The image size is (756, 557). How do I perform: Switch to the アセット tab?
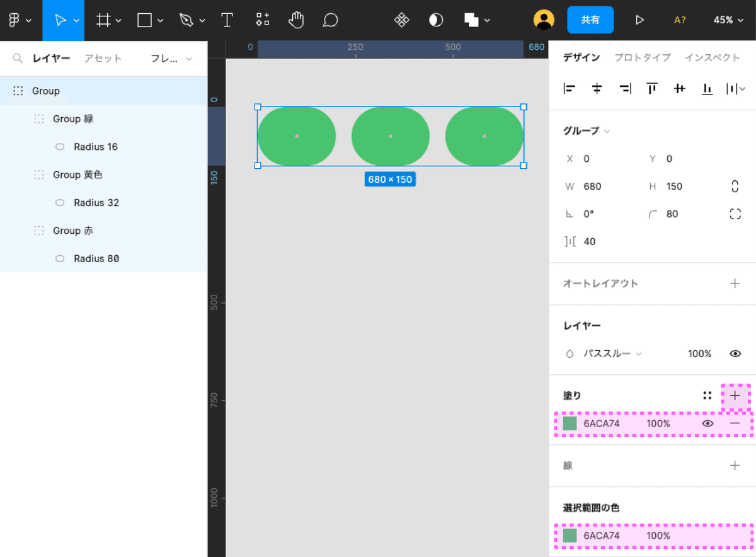tap(103, 59)
